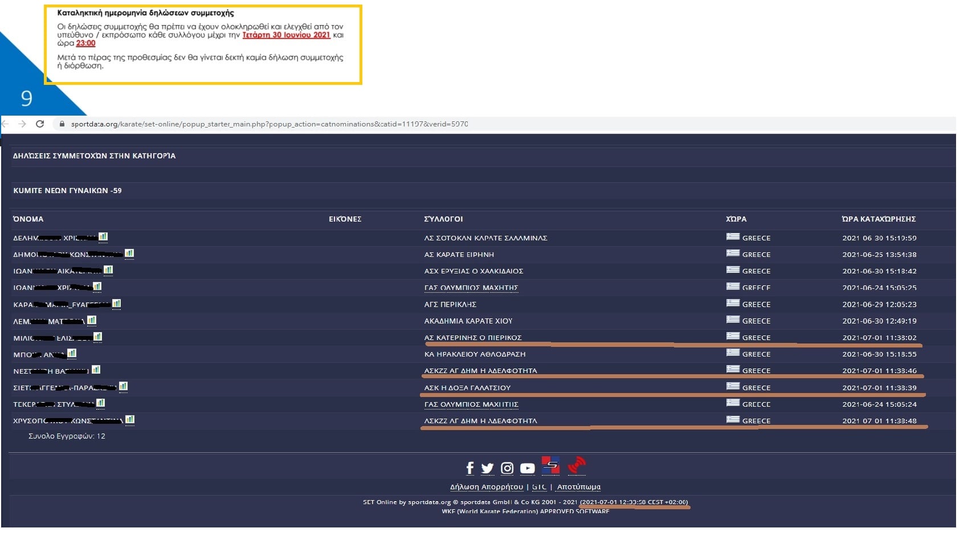Click the ΑΣ ΚΑΤΕΡΙΝΗΣ Ο ΠΙΕΡΙΚΟΣ club link

pos(472,338)
